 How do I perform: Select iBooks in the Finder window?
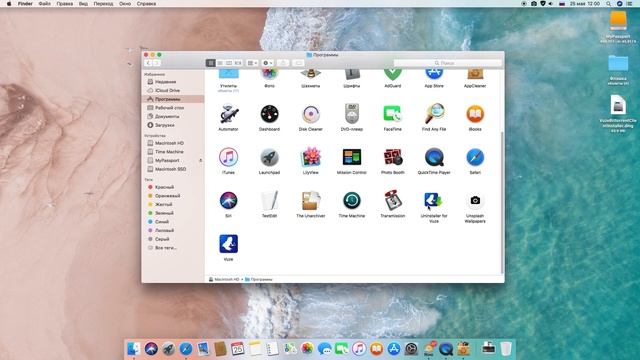point(475,114)
